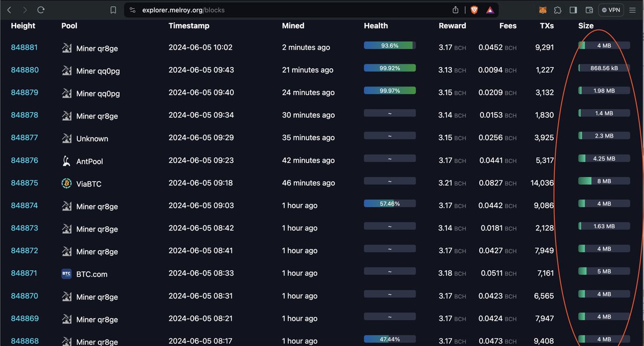The image size is (644, 346).
Task: Click the Height column header
Action: (x=23, y=26)
